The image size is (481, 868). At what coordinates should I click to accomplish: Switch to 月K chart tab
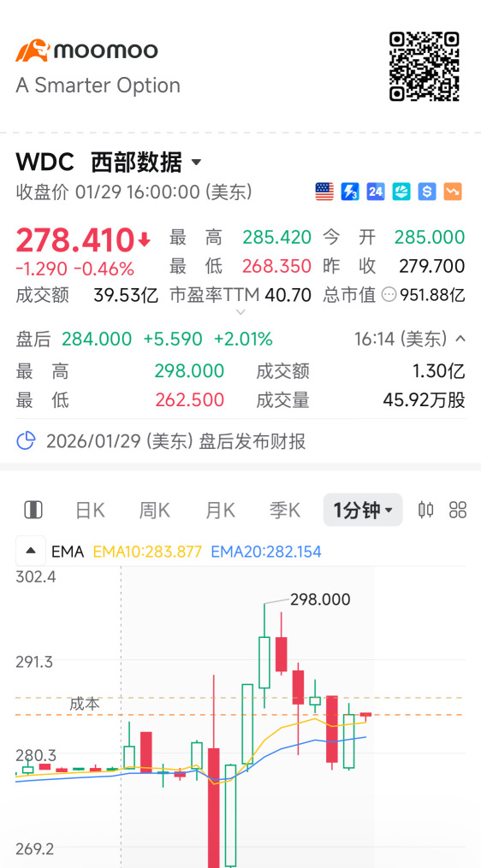tap(220, 510)
